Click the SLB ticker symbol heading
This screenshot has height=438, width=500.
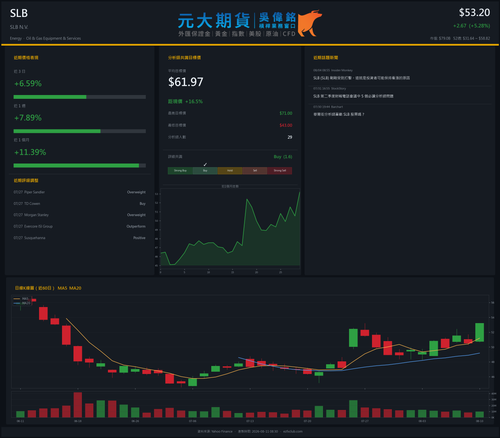[19, 13]
